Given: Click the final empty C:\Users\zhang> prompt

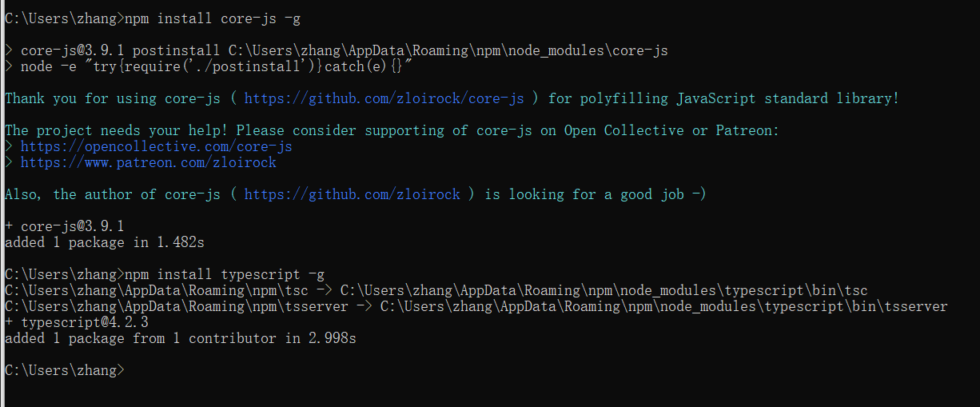Looking at the screenshot, I should tap(65, 370).
